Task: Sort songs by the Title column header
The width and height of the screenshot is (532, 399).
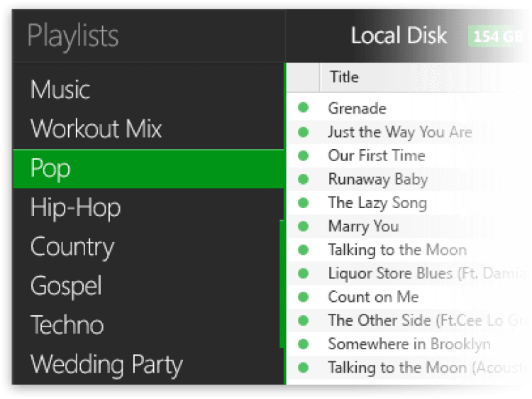Action: pyautogui.click(x=344, y=77)
